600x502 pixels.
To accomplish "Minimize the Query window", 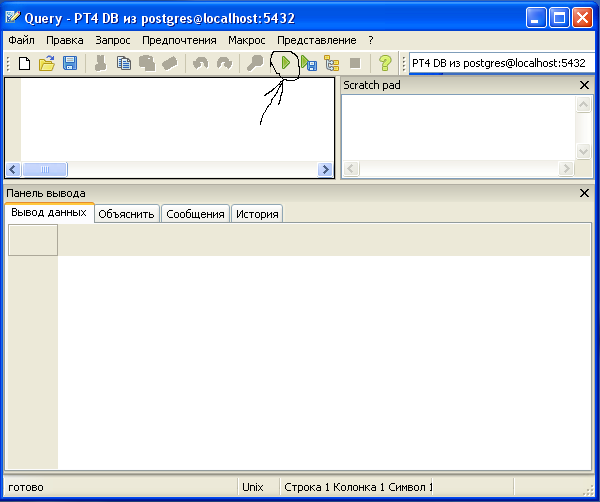I will click(x=536, y=18).
